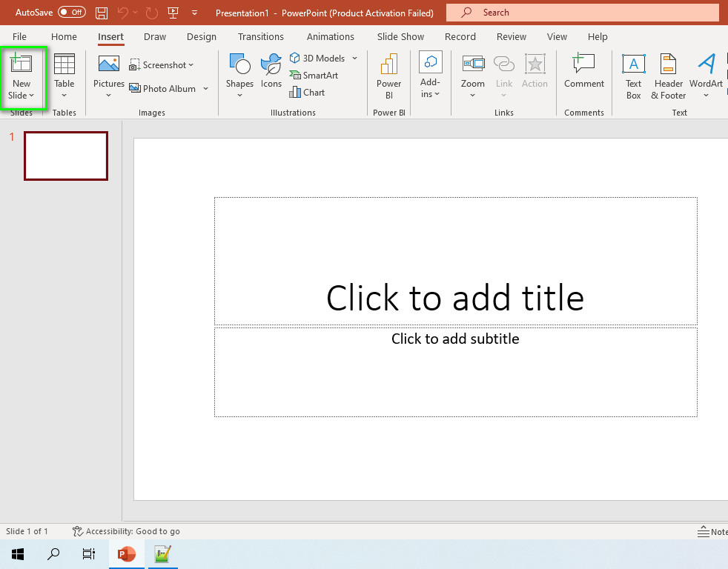Screen dimensions: 728x569
Task: Insert a Text Box
Action: (x=633, y=76)
